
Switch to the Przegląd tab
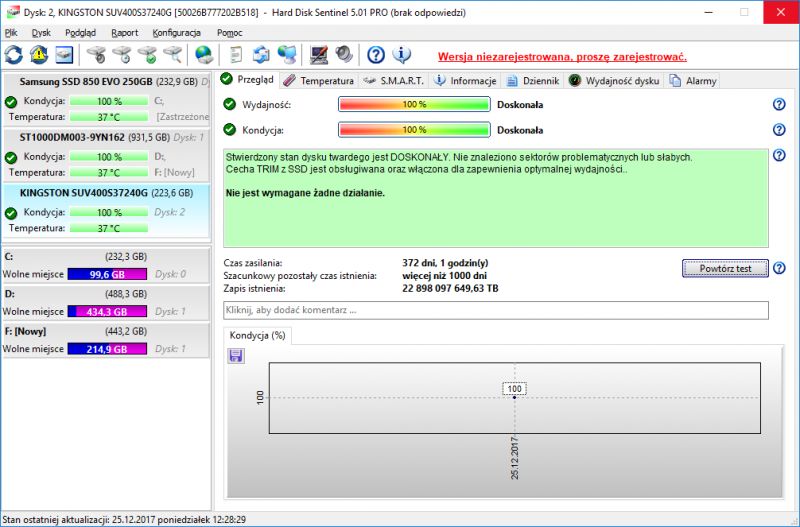tap(247, 80)
